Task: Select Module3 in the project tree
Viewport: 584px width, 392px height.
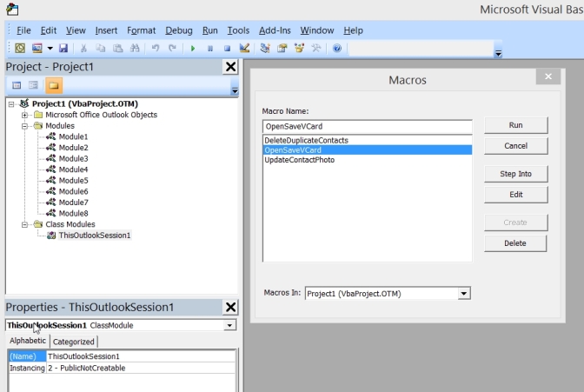Action: pyautogui.click(x=73, y=159)
